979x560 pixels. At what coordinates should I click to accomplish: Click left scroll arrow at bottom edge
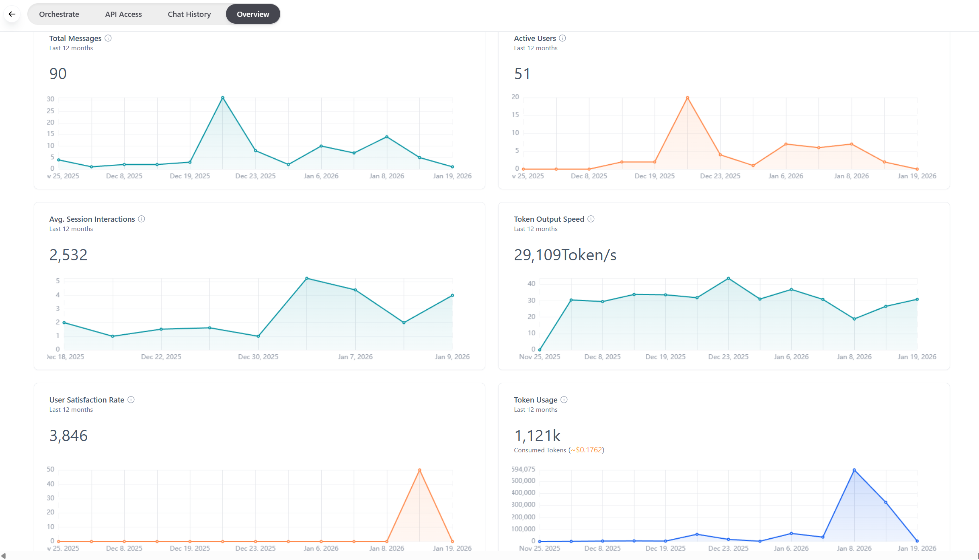point(3,556)
